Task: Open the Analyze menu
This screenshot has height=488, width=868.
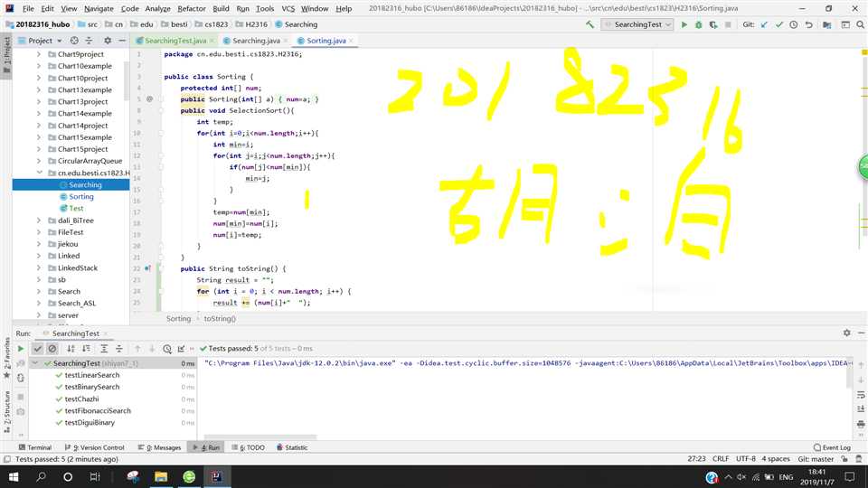Action: pyautogui.click(x=157, y=8)
